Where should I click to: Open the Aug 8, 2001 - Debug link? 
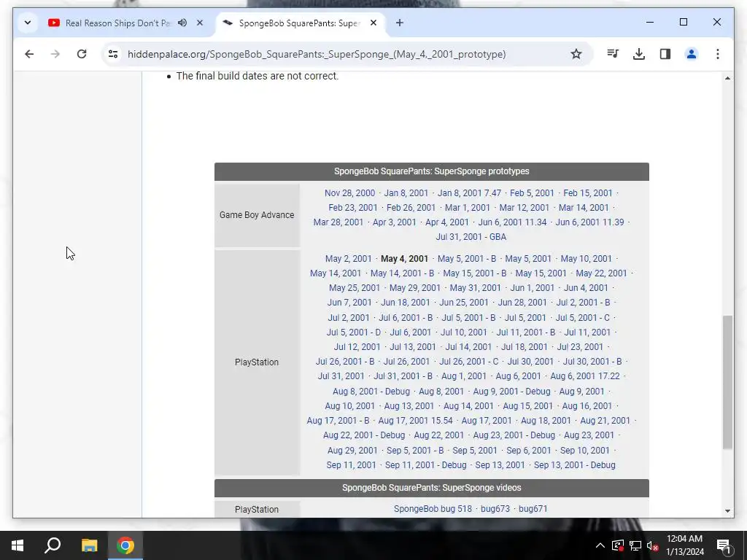[371, 392]
